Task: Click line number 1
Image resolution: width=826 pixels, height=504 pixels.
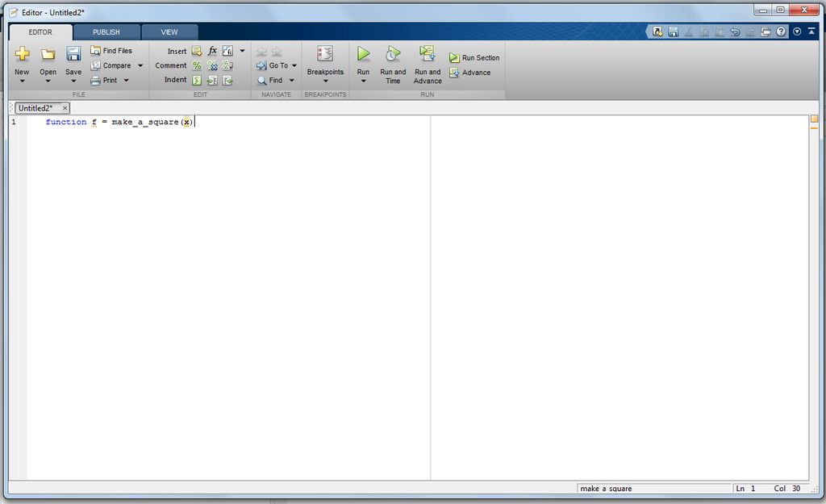Action: click(x=14, y=122)
